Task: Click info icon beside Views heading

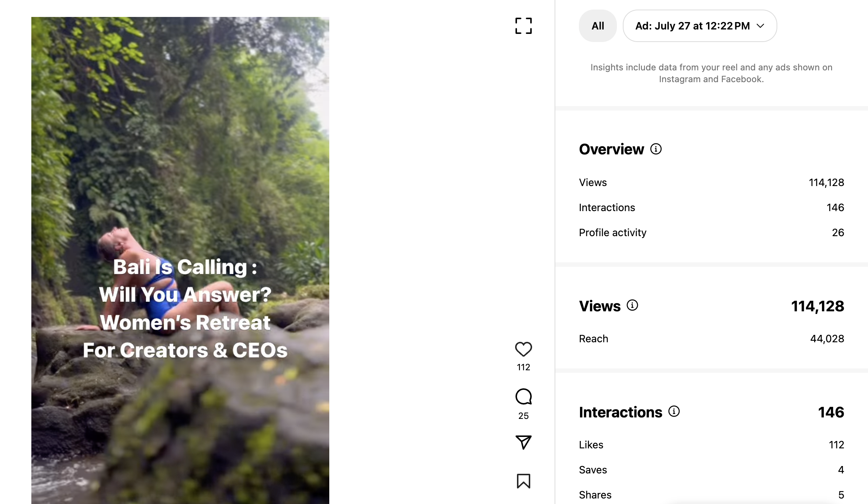Action: pos(632,305)
